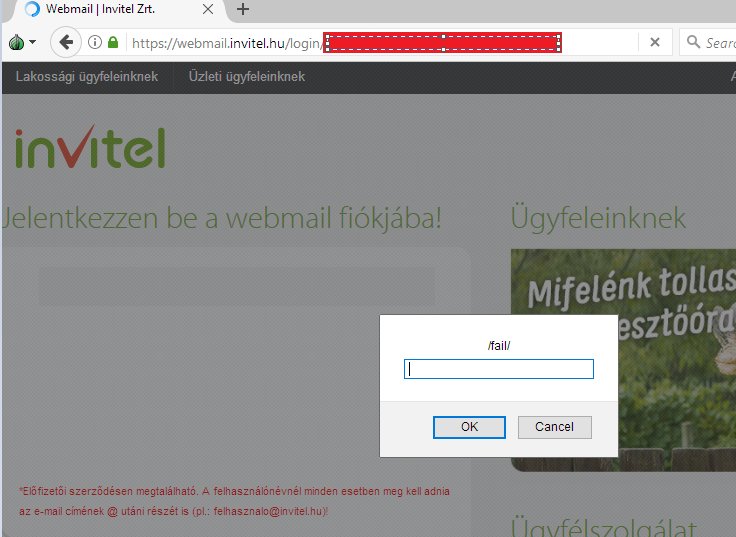Image resolution: width=736 pixels, height=537 pixels.
Task: Click the search magnifier icon
Action: tap(693, 42)
